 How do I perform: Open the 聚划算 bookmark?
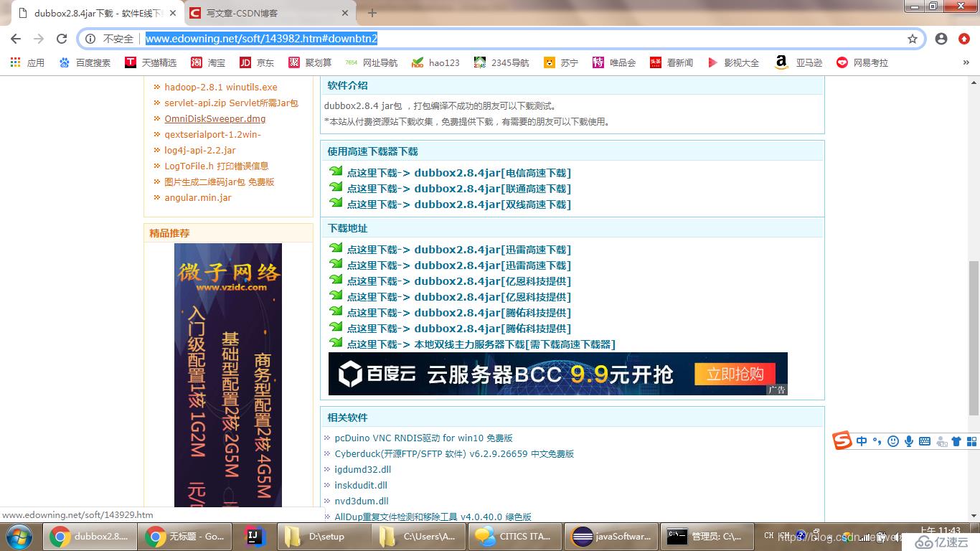(x=310, y=62)
